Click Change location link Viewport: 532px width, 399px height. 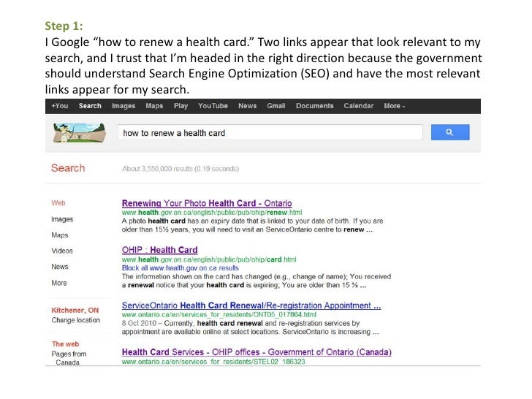click(x=76, y=320)
